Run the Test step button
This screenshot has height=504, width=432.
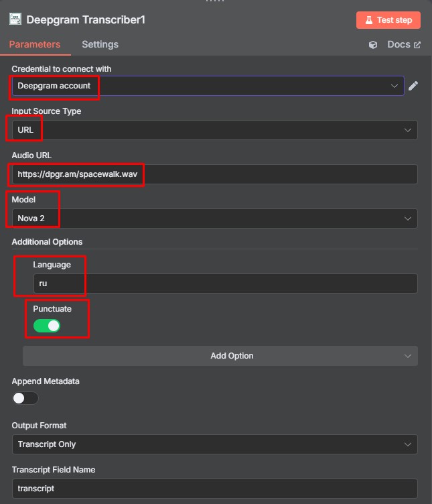point(388,20)
